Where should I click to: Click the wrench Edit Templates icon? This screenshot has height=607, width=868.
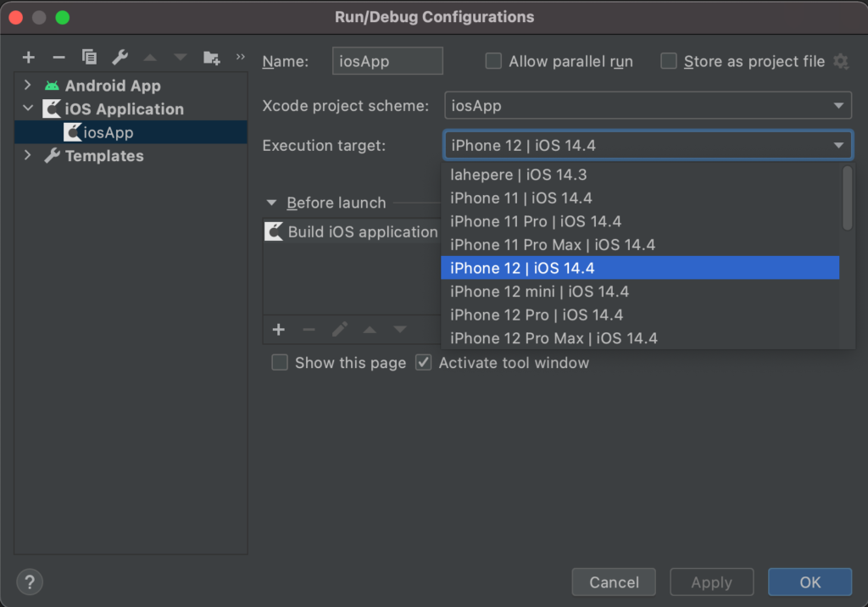click(x=120, y=58)
